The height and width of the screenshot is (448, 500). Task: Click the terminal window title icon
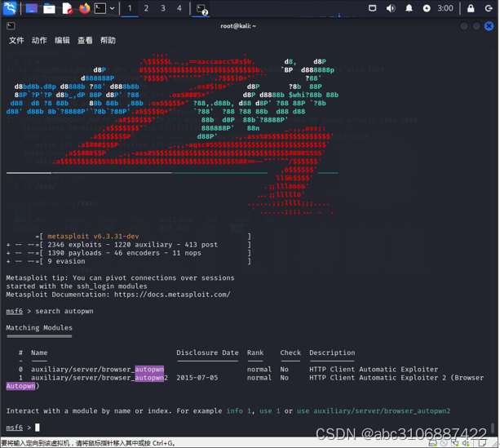click(11, 26)
